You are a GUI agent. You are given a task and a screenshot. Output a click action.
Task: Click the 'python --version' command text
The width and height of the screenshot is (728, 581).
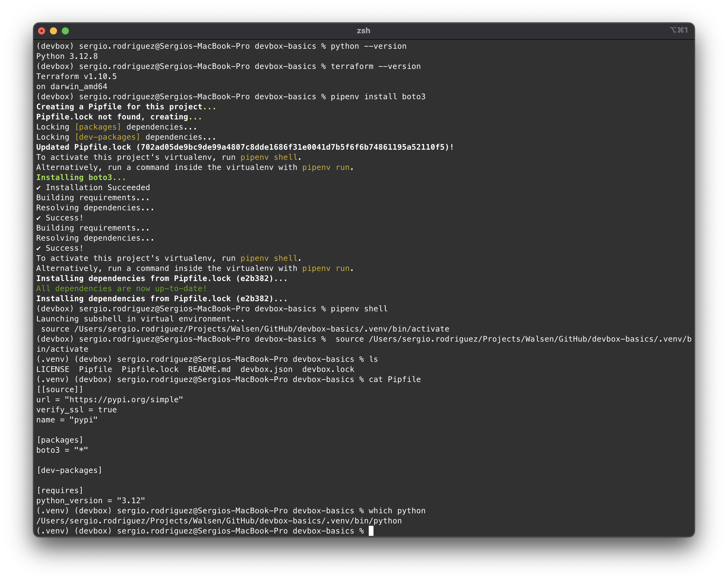tap(368, 46)
